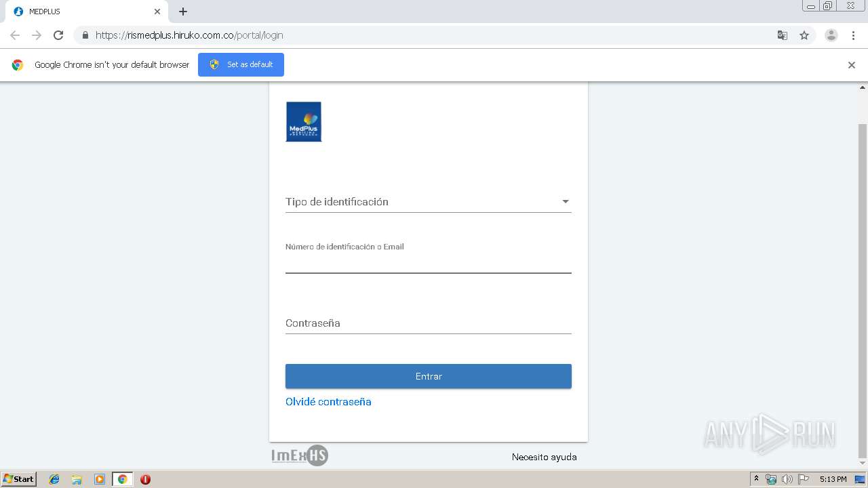Image resolution: width=868 pixels, height=488 pixels.
Task: Click the Chrome taskbar button
Action: coord(123,479)
